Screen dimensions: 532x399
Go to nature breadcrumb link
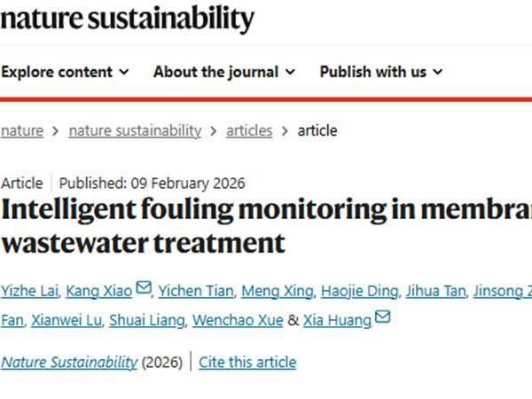point(21,130)
